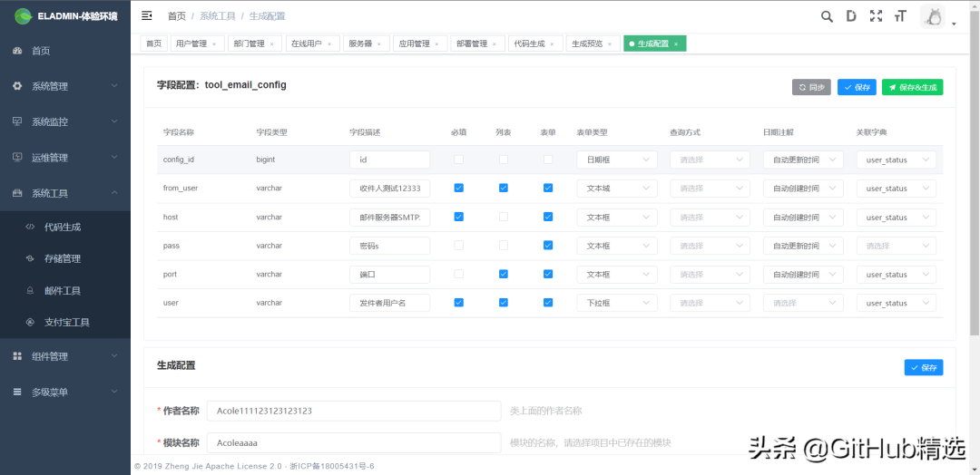Click 首页 breadcrumb link
Image resolution: width=980 pixels, height=475 pixels.
tap(176, 15)
